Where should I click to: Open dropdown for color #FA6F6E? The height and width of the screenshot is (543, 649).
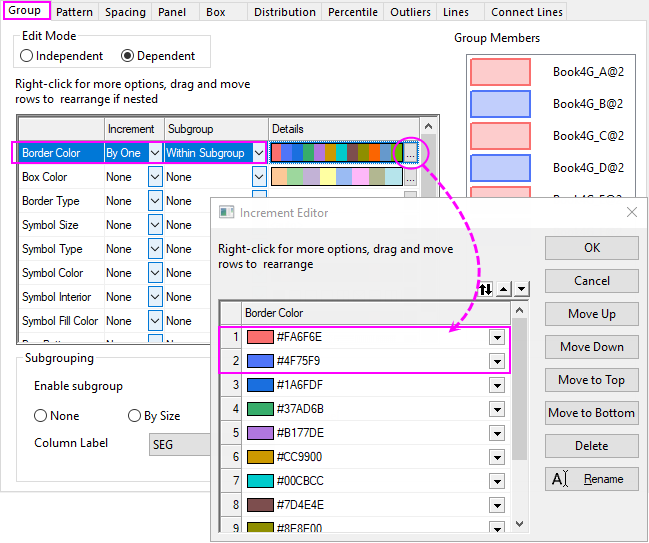497,337
